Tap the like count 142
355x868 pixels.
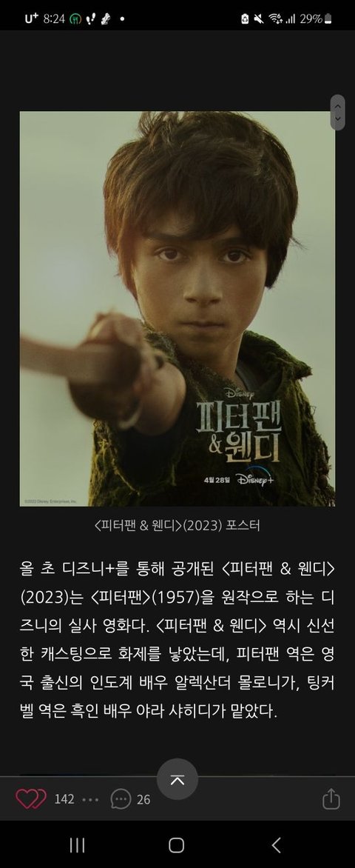64,799
